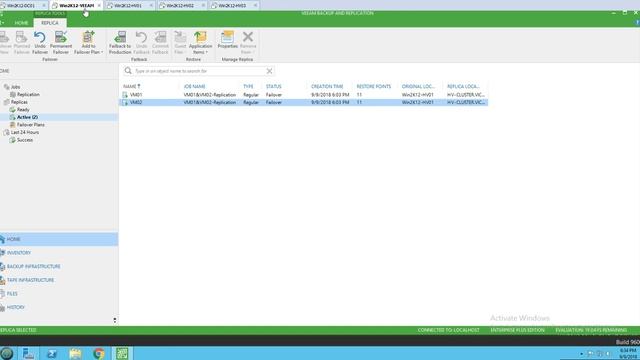Select the Ready replicas node
The image size is (640, 360).
point(23,109)
